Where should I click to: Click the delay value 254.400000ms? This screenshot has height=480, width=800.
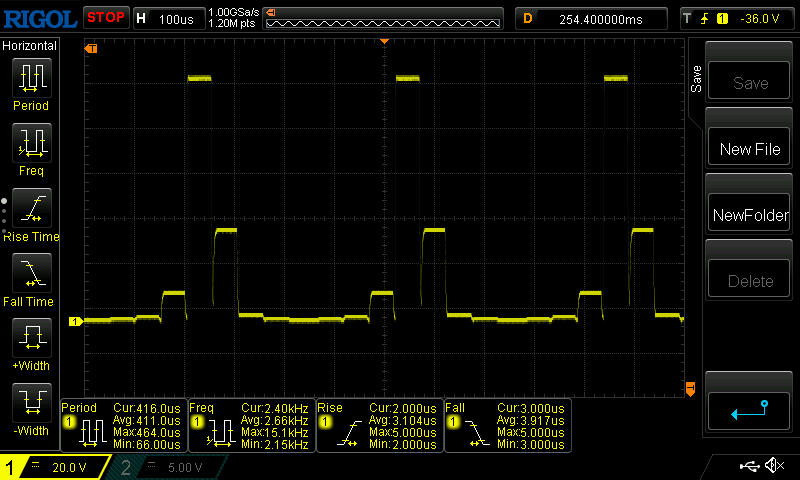tap(601, 19)
